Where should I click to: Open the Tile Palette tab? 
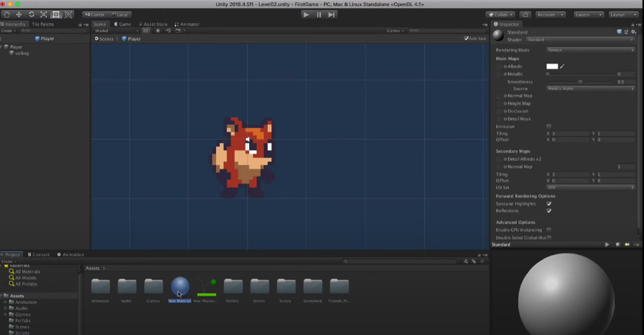pos(43,24)
